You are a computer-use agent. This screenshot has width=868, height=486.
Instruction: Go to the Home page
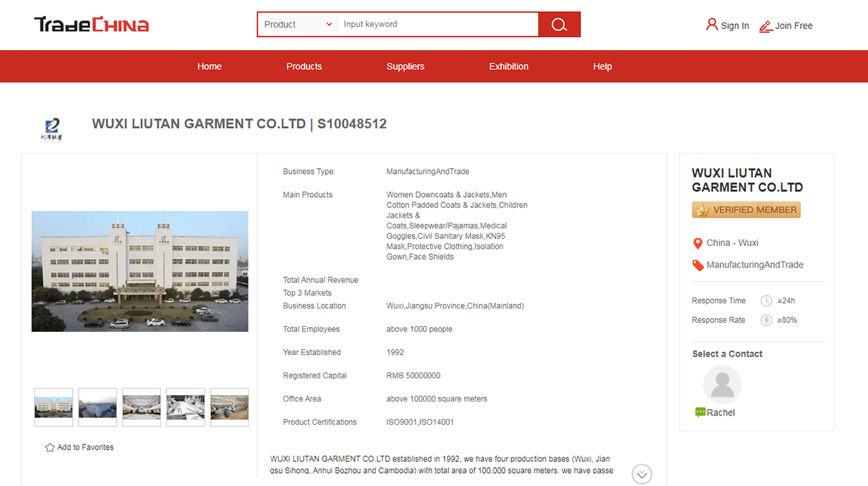click(209, 66)
